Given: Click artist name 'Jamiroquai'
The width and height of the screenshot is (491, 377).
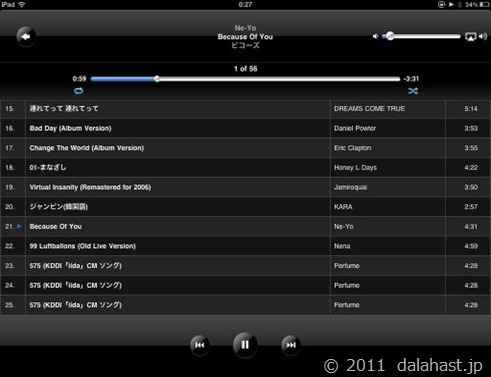Looking at the screenshot, I should coord(350,187).
